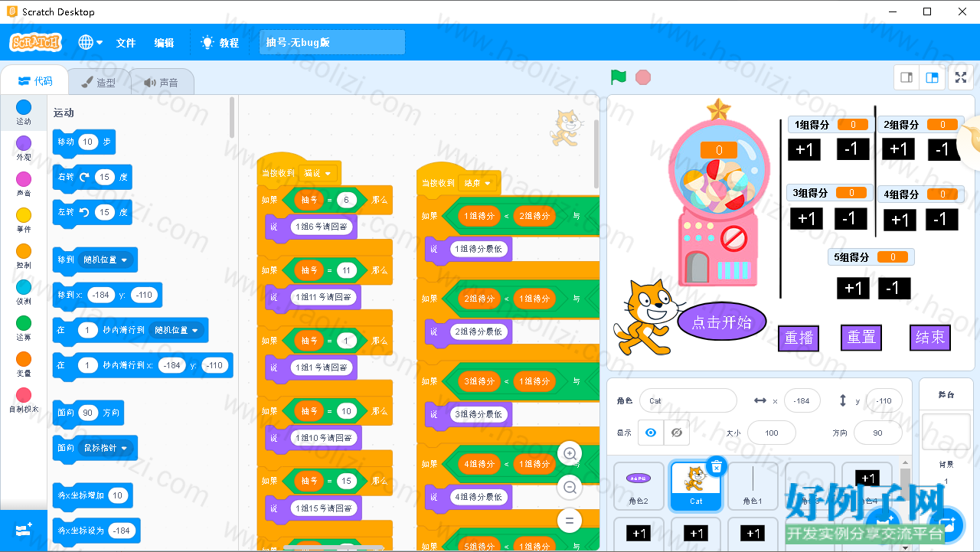The image size is (980, 552).
Task: Click +1 under 5组得分
Action: click(853, 288)
